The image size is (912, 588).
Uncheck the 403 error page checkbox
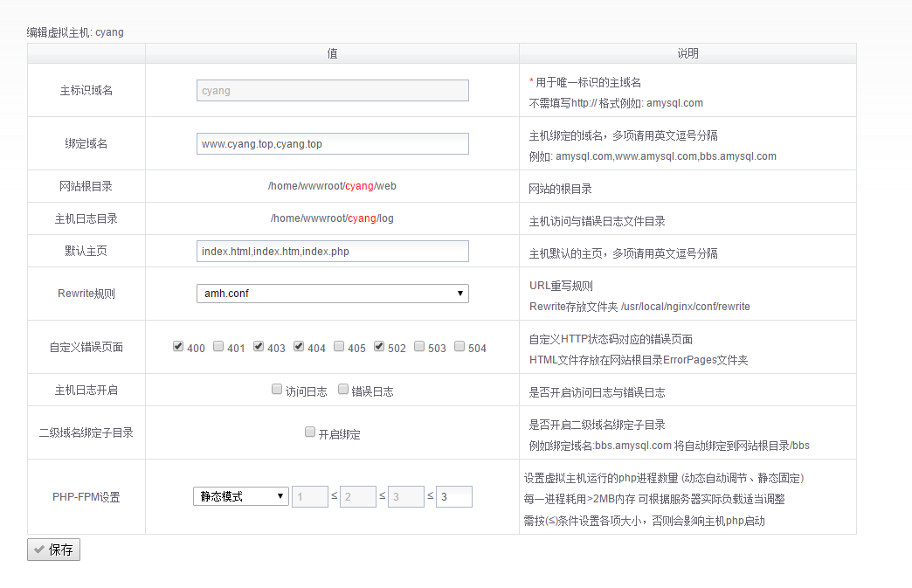259,346
